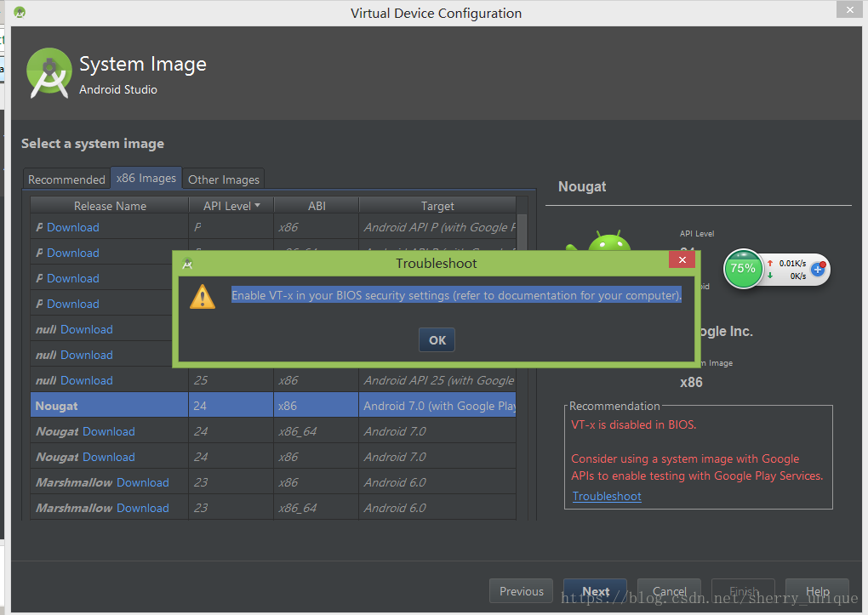
Task: Click the warning triangle icon in Troubleshoot dialog
Action: 203,297
